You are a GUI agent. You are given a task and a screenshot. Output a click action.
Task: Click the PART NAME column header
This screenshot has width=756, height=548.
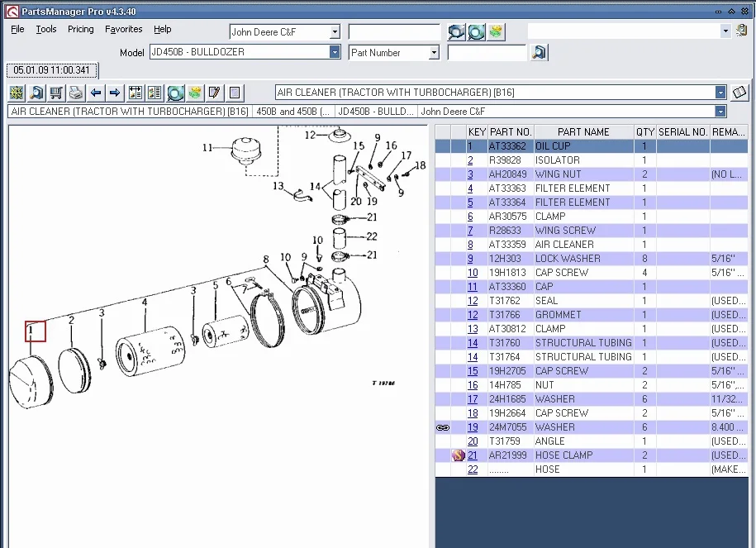pyautogui.click(x=583, y=132)
